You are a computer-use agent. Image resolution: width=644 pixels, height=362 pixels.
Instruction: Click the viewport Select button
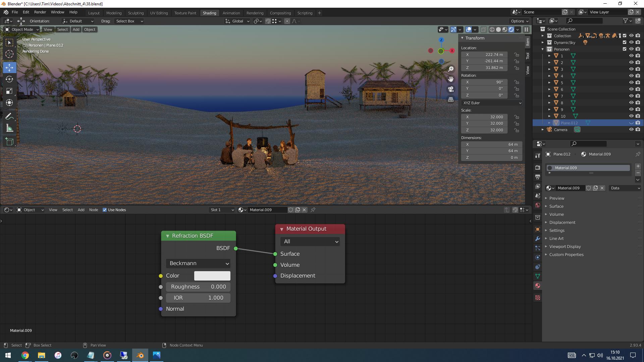[x=62, y=29]
